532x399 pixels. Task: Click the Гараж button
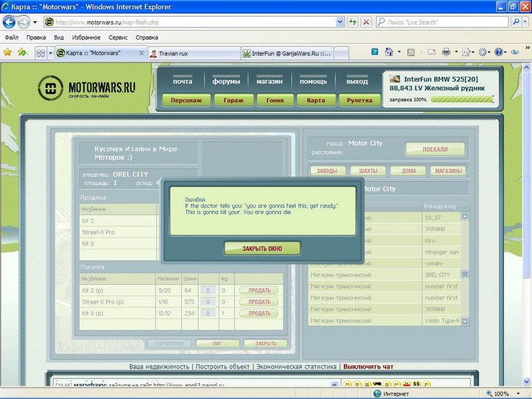tap(233, 101)
